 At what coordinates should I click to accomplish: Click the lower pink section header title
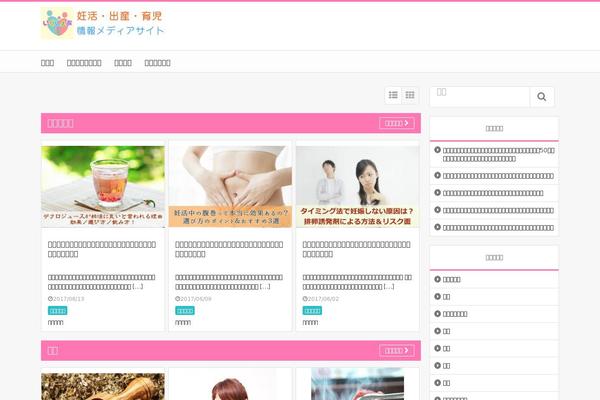53,351
